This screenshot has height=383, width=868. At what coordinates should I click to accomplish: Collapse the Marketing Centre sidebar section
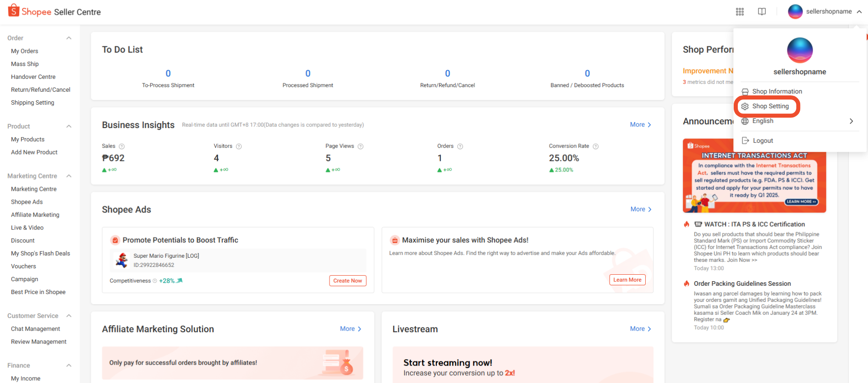(69, 176)
